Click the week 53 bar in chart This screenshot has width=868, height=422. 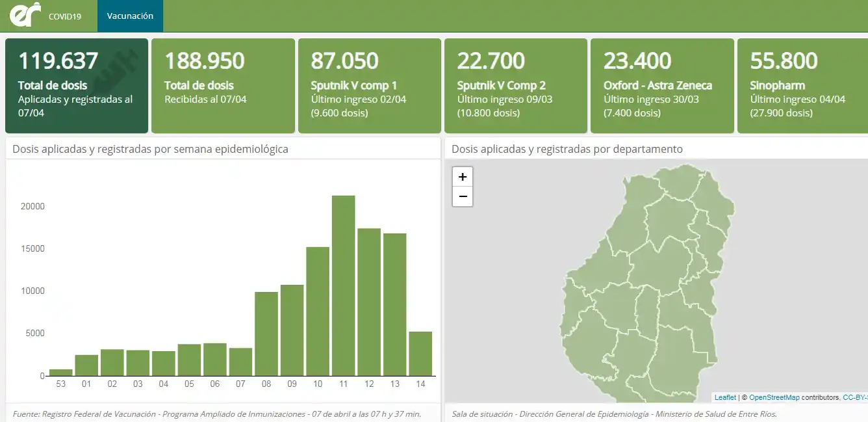click(x=61, y=373)
